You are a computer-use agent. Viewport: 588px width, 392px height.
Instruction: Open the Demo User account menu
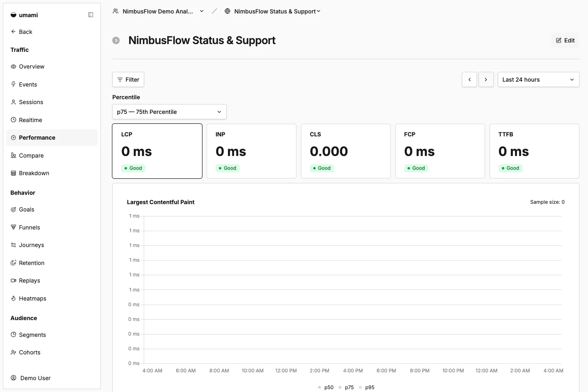(x=52, y=378)
